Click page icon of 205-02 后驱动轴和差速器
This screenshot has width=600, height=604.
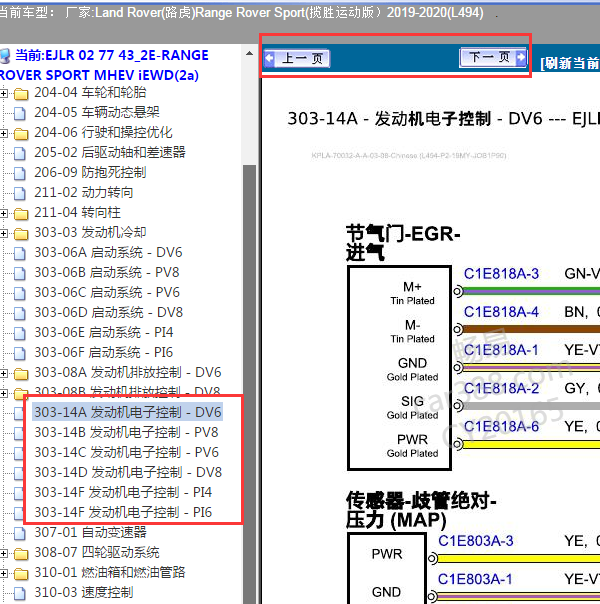(20, 153)
